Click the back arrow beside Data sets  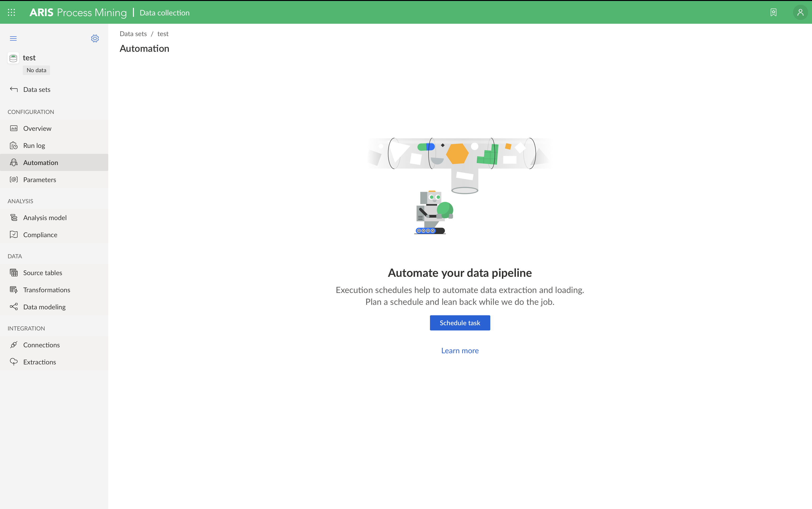(14, 89)
